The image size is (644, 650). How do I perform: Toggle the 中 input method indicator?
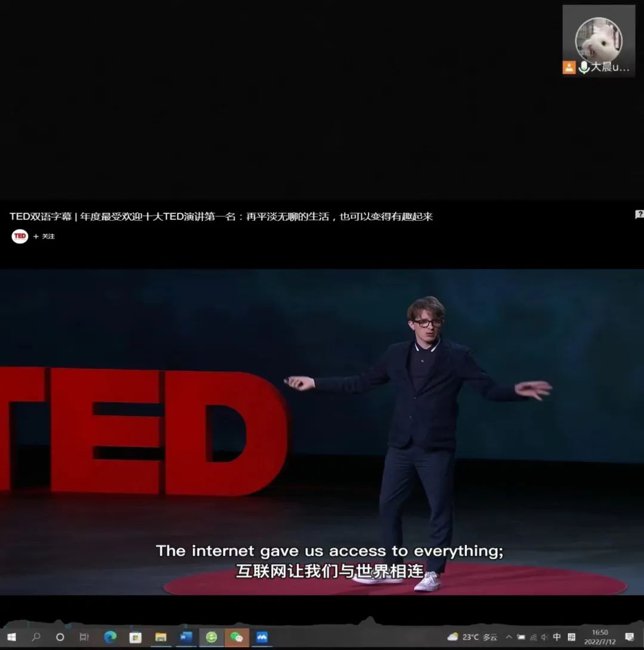556,637
